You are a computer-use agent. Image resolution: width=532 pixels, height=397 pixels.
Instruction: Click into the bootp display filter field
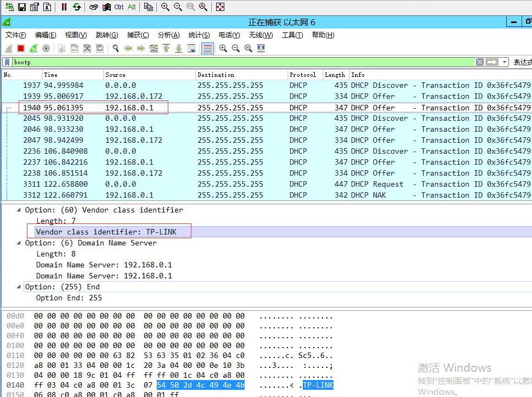(244, 62)
